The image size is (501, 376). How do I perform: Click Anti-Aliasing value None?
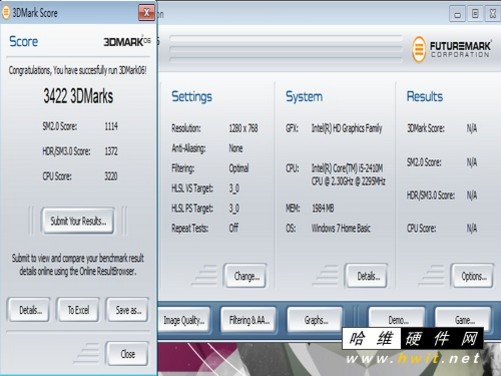[x=236, y=148]
